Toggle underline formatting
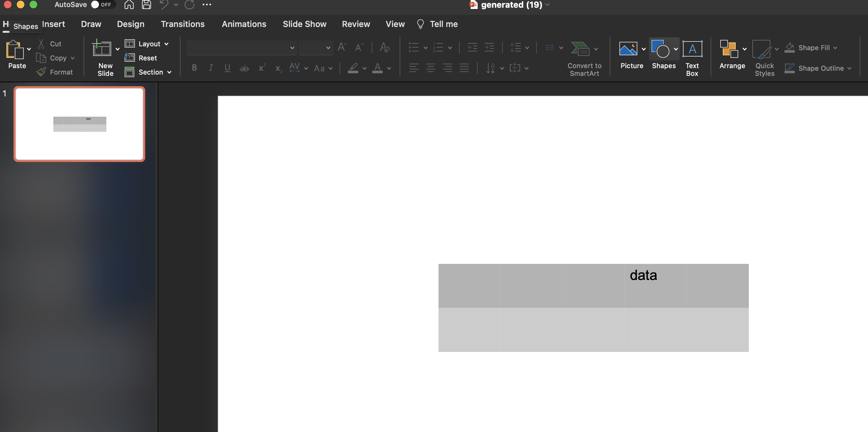This screenshot has width=868, height=432. point(227,68)
